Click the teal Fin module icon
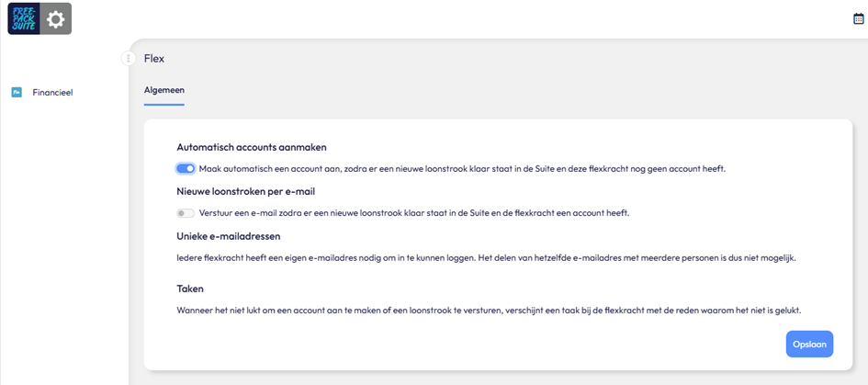868x385 pixels. tap(17, 93)
